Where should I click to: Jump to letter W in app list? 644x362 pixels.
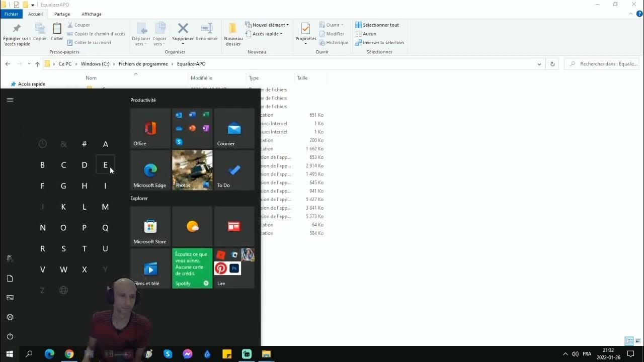[x=63, y=269]
